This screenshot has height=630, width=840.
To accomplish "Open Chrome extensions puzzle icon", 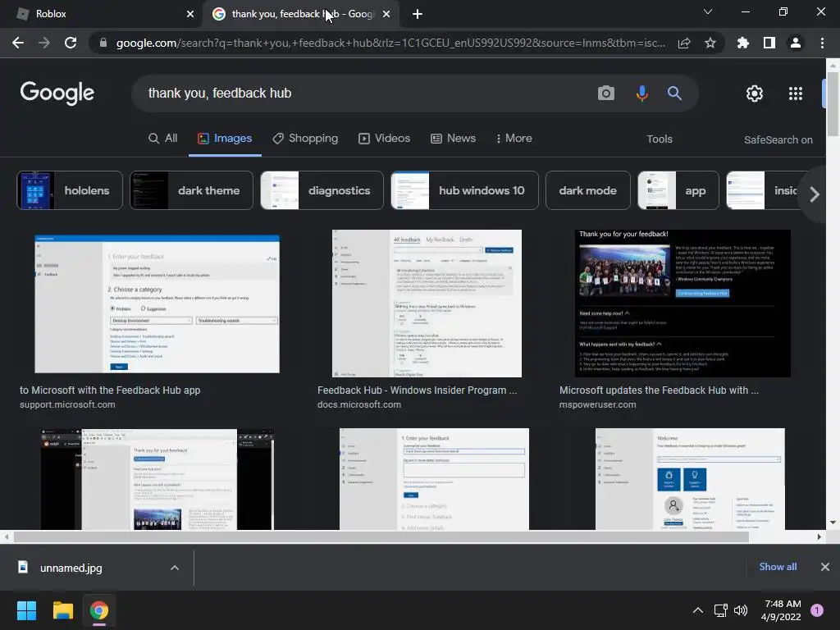I will coord(743,43).
